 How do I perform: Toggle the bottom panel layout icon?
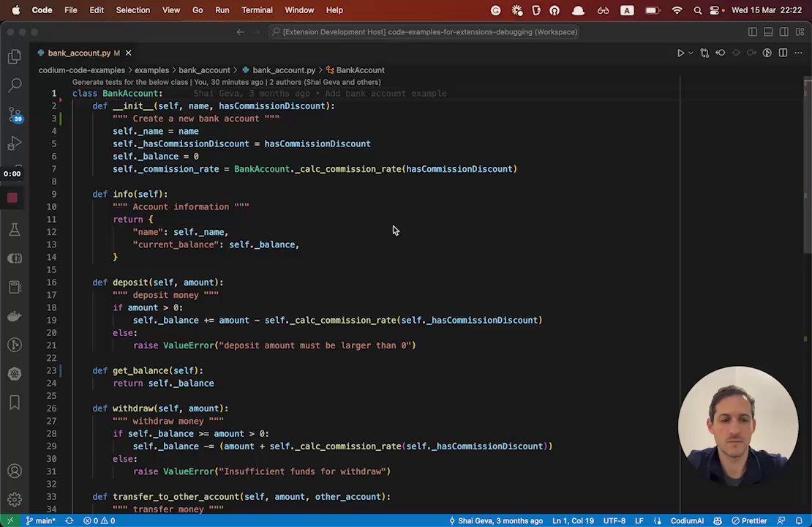click(x=769, y=31)
